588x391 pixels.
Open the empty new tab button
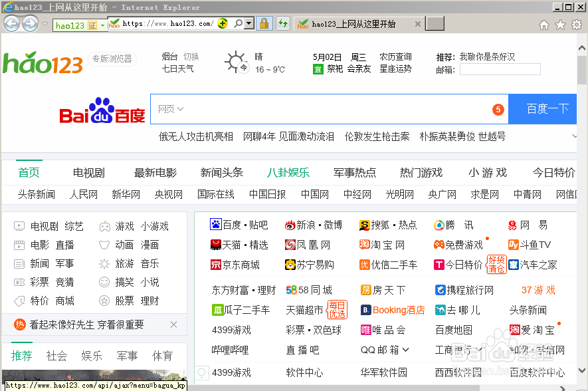pos(435,24)
